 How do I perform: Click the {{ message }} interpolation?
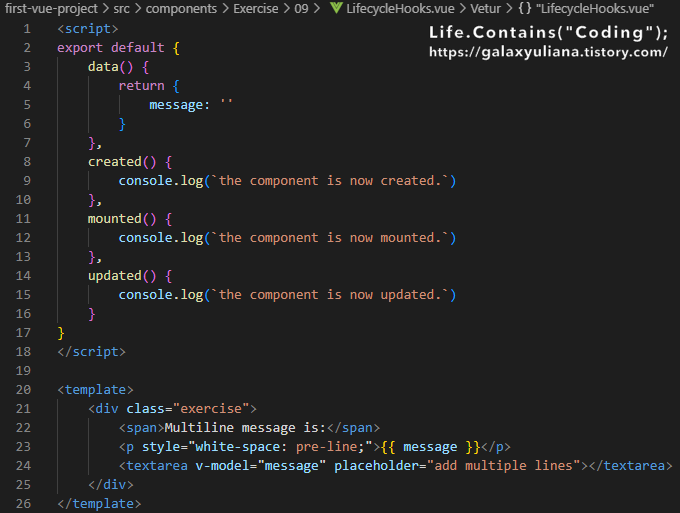tap(430, 447)
